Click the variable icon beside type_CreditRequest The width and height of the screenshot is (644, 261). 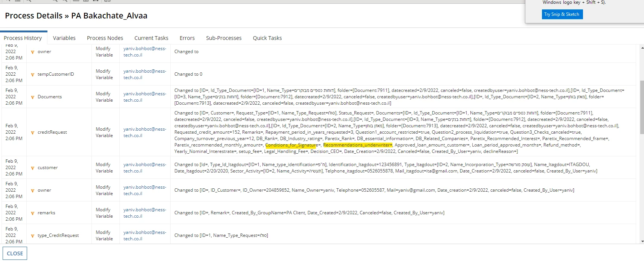[32, 236]
